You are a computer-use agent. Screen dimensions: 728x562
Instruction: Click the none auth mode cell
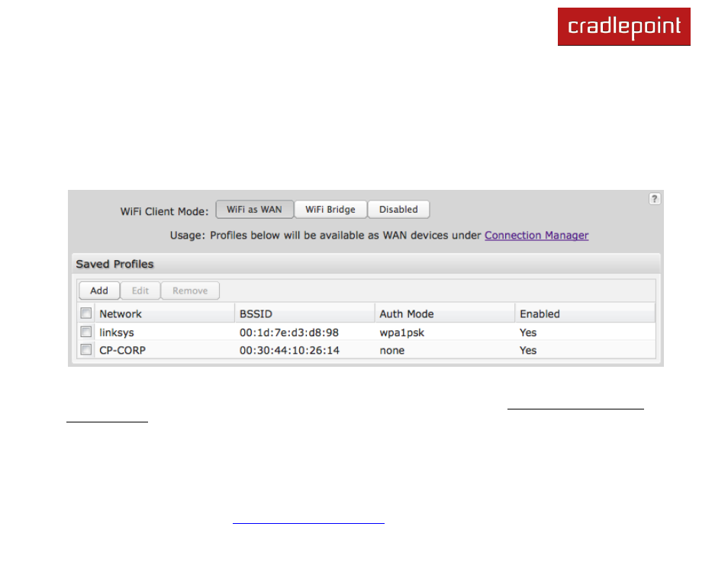coord(392,350)
